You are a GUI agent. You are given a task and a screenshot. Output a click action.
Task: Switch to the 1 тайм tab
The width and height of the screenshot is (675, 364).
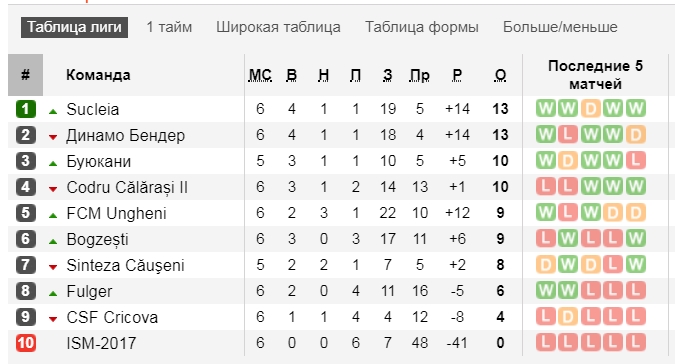169,27
